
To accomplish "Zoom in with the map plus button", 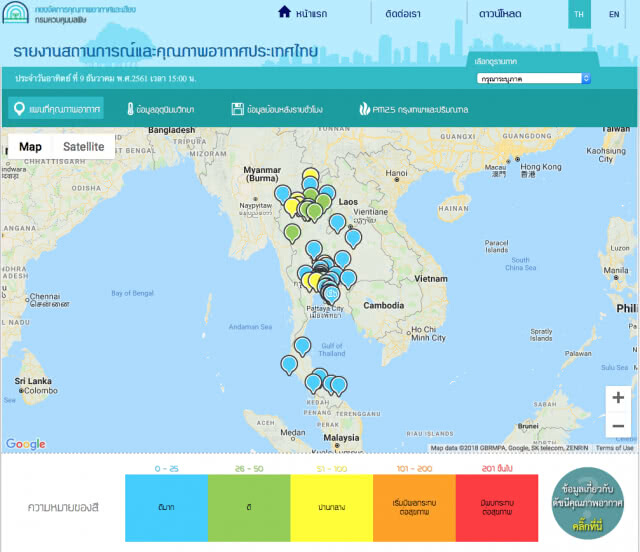I will click(x=618, y=397).
